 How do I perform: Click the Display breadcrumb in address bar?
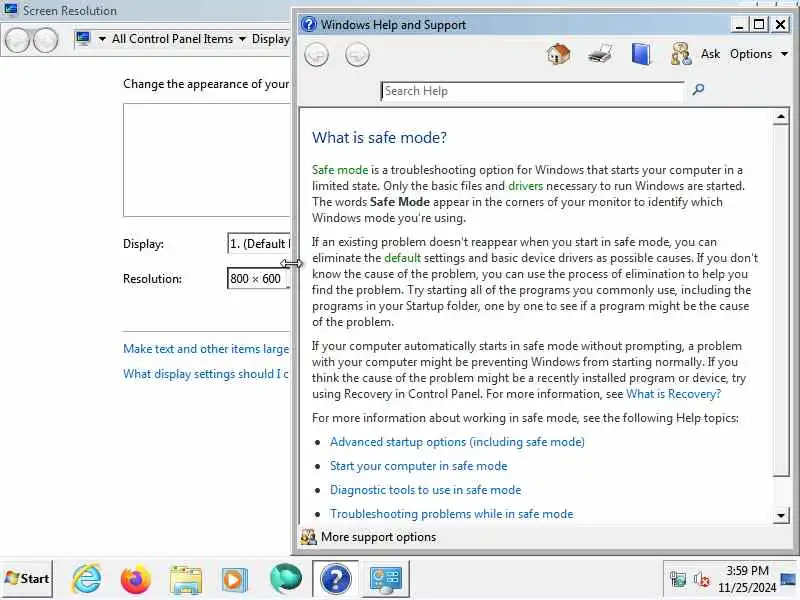[x=270, y=39]
